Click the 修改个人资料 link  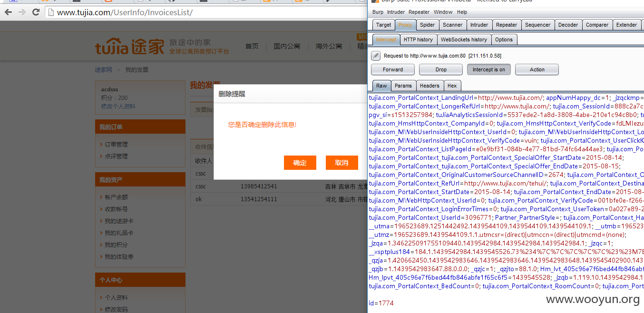coord(118,106)
